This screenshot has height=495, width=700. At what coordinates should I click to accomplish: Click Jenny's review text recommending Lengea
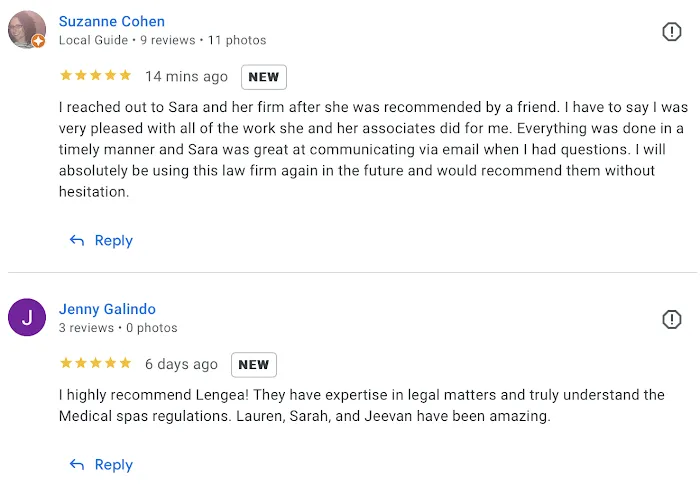coord(361,406)
